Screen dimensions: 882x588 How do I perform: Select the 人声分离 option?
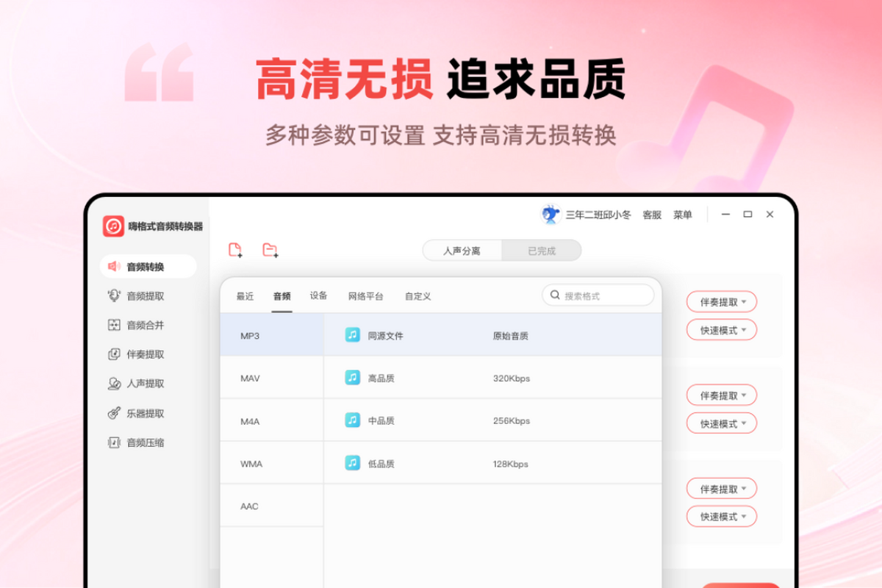coord(462,250)
